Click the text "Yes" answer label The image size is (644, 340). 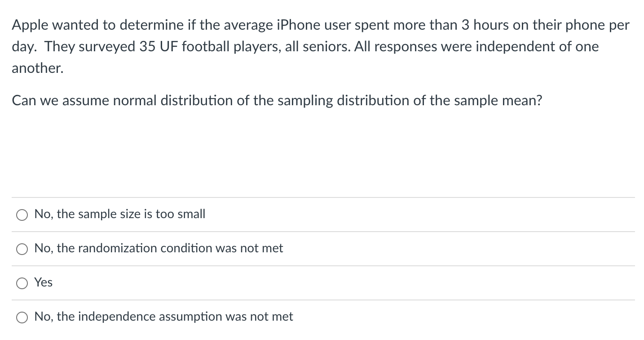pyautogui.click(x=43, y=283)
